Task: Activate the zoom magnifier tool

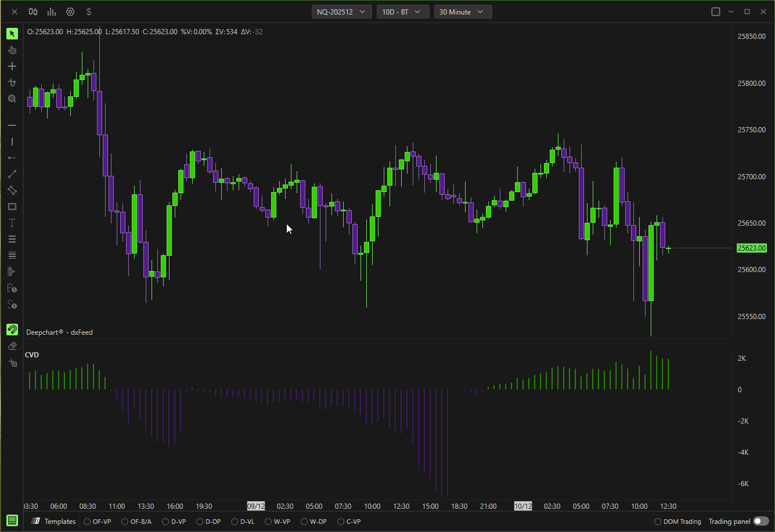Action: [12, 99]
